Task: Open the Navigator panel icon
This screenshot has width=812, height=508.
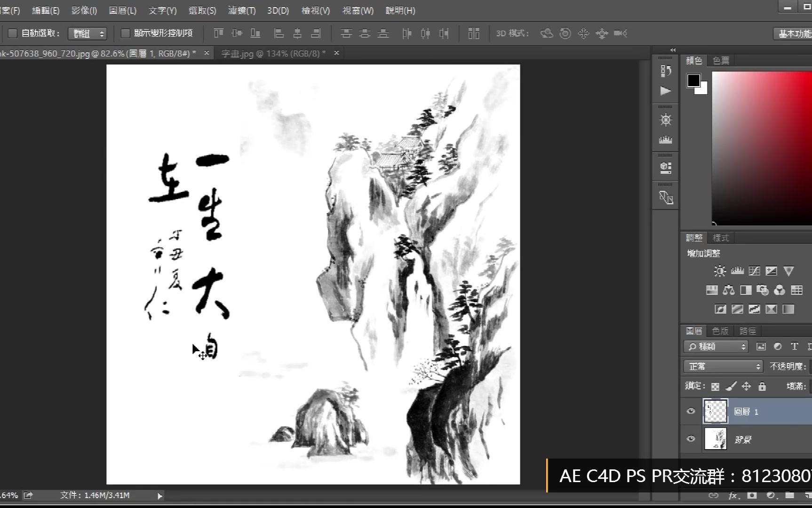Action: 665,120
